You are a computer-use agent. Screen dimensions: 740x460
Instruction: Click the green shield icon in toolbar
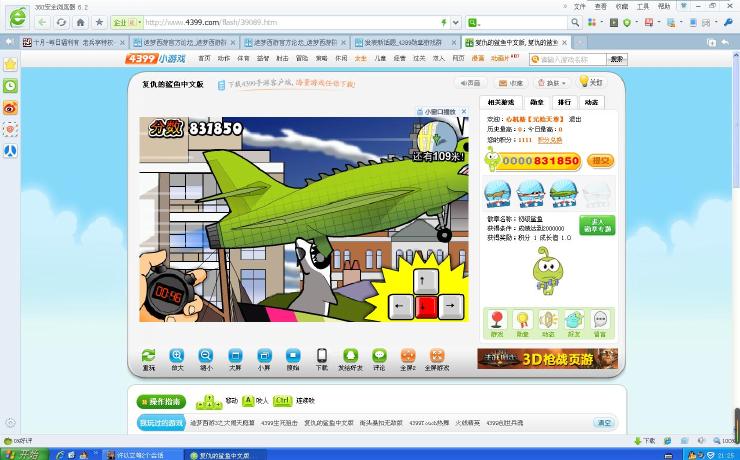click(627, 22)
